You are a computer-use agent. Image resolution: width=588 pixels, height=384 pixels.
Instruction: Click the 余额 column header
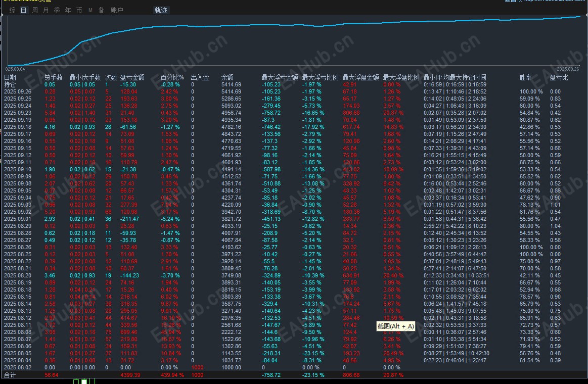pyautogui.click(x=227, y=77)
